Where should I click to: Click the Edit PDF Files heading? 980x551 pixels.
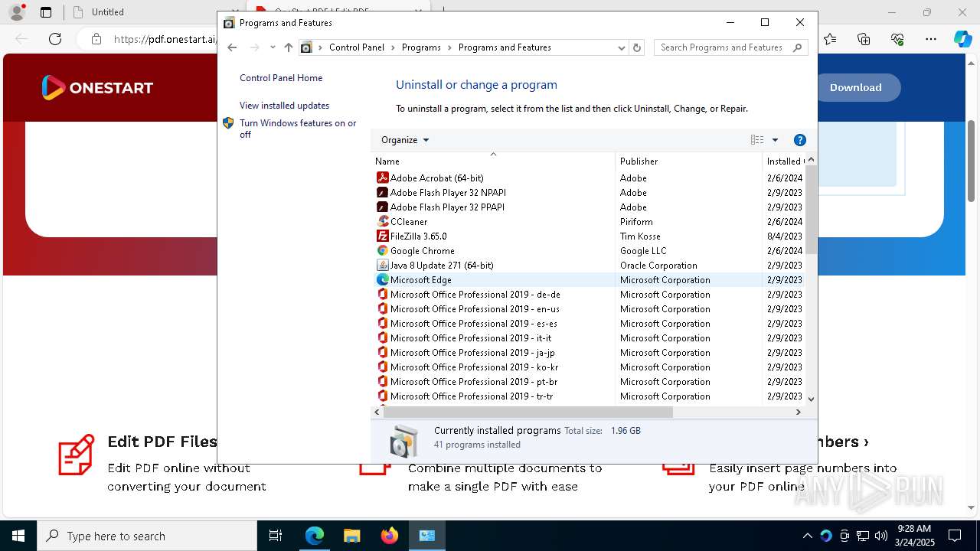pyautogui.click(x=162, y=442)
